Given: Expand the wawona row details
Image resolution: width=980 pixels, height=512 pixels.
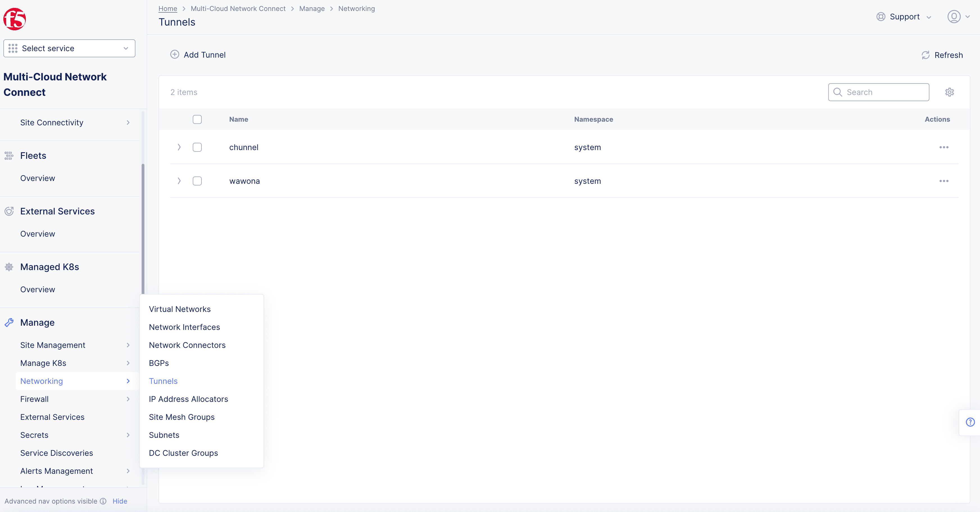Looking at the screenshot, I should [179, 181].
